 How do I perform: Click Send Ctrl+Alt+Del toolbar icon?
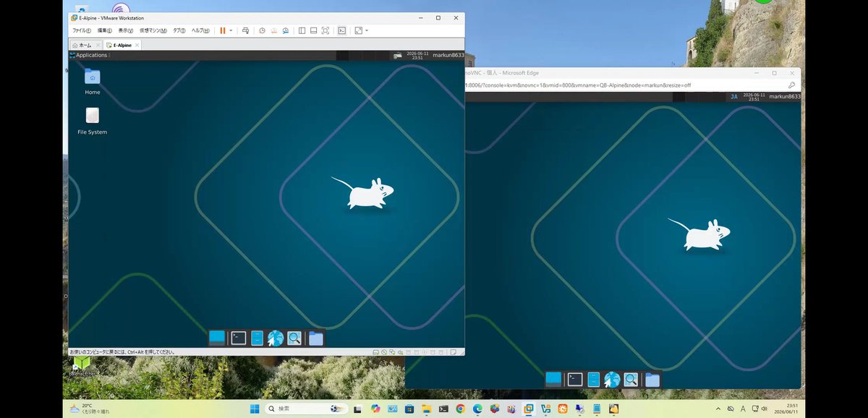click(x=245, y=30)
